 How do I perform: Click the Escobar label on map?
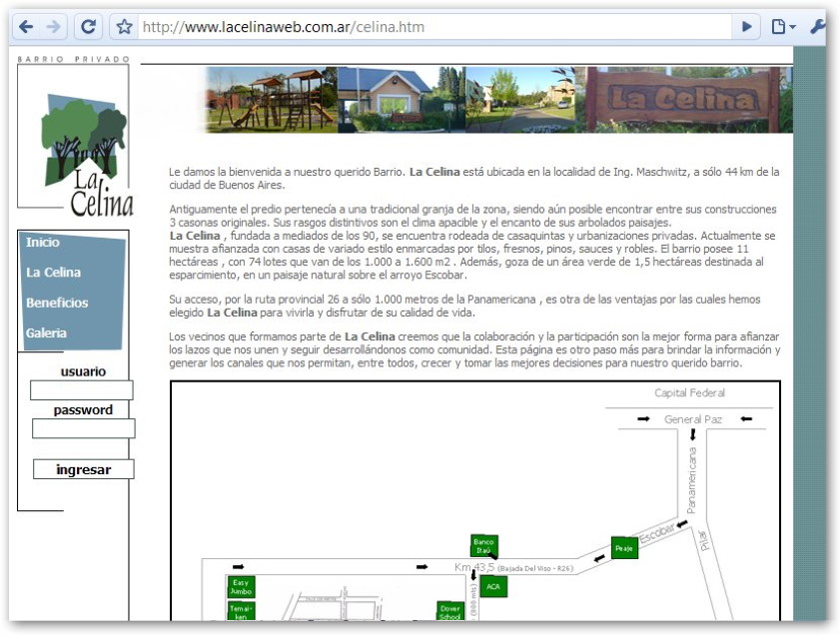(656, 532)
